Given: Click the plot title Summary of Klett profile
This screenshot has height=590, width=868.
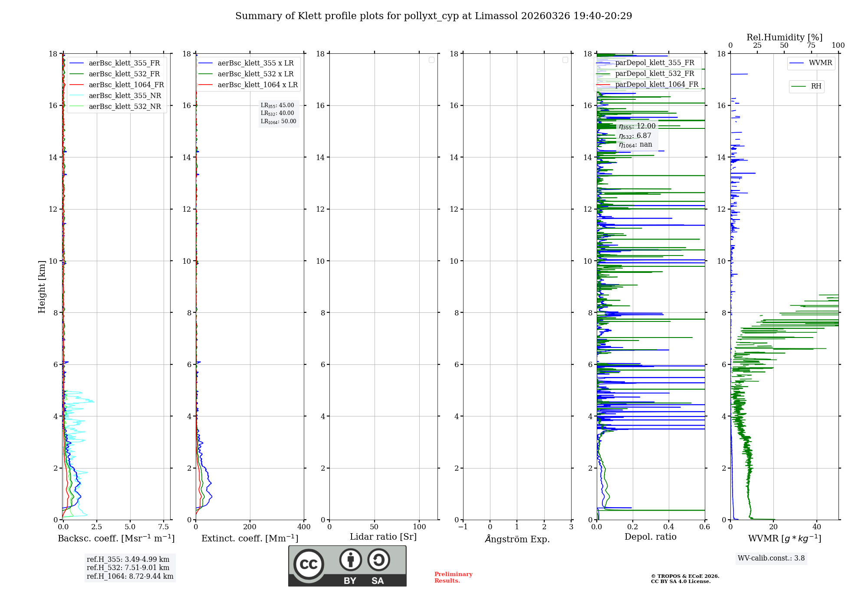Looking at the screenshot, I should click(434, 16).
